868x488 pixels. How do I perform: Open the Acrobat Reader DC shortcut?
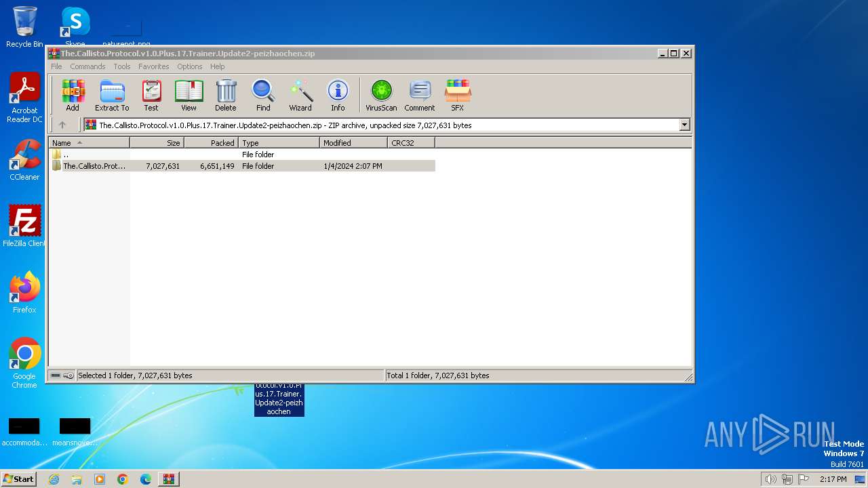pos(24,98)
